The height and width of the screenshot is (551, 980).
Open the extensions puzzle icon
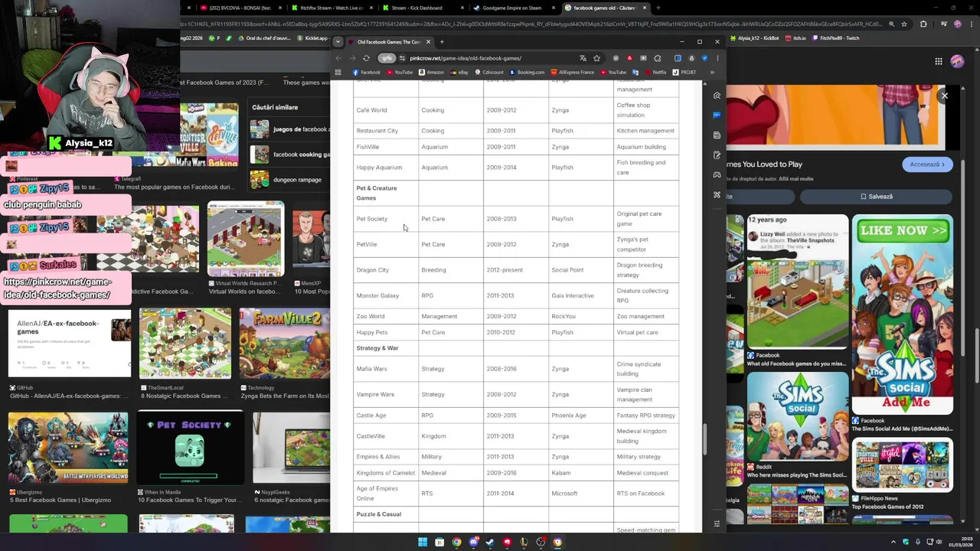[x=658, y=58]
